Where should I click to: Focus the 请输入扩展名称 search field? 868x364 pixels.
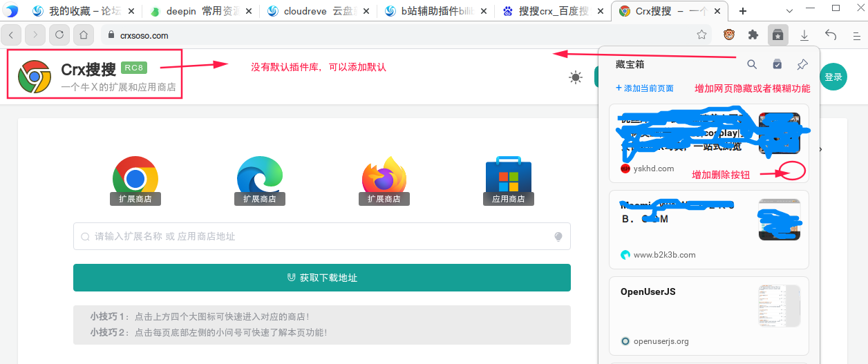(x=322, y=236)
